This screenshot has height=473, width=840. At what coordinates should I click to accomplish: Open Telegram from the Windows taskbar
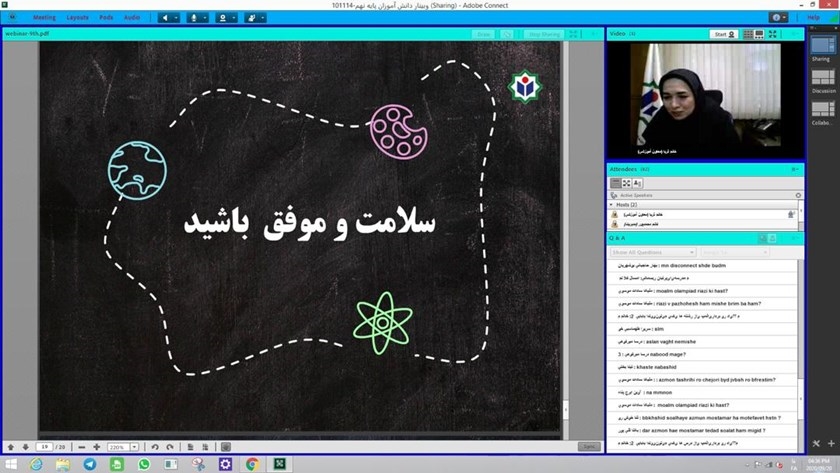point(90,465)
